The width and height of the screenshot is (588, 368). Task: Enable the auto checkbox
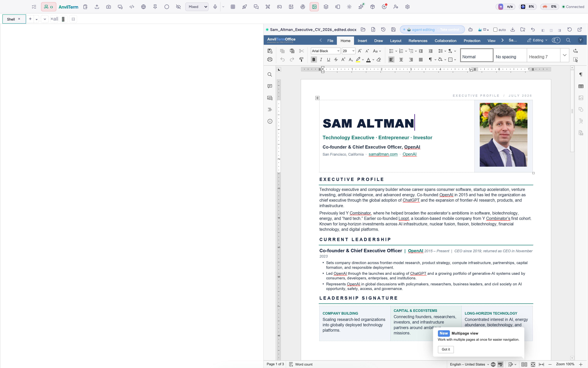[495, 30]
